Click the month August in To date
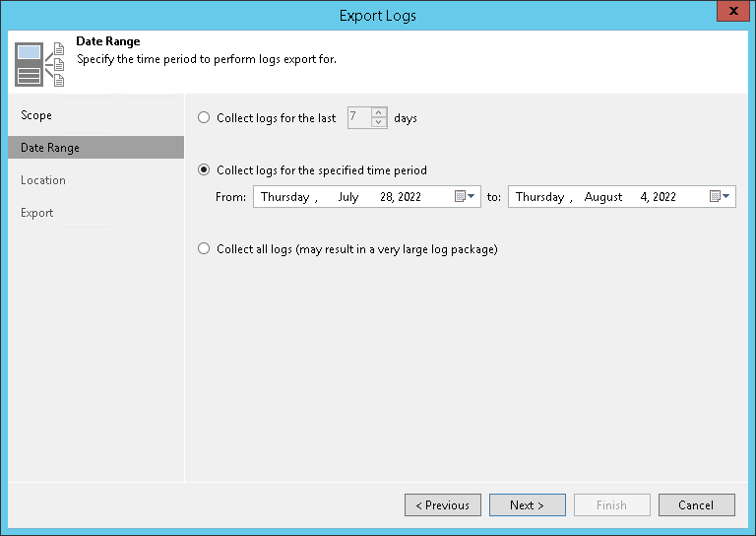 click(603, 197)
